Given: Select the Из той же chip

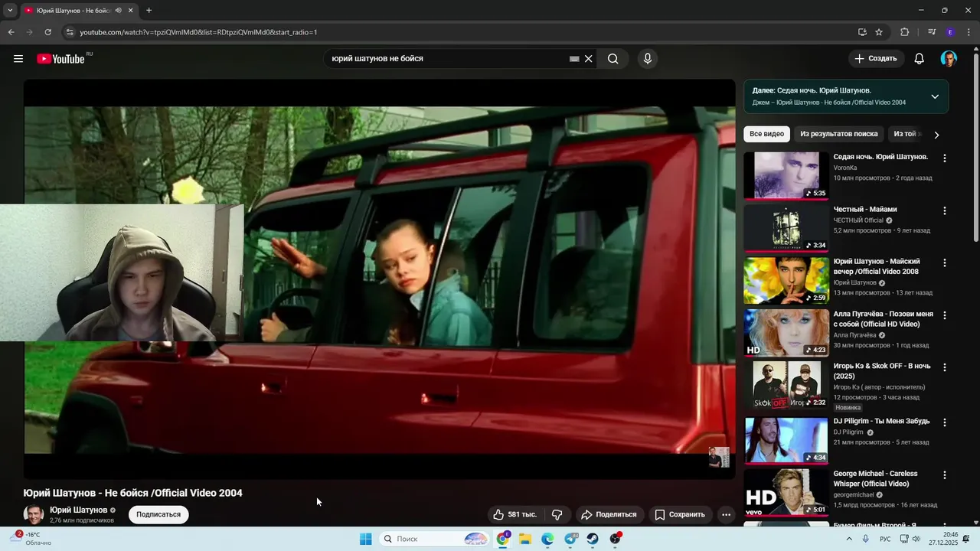Looking at the screenshot, I should 906,134.
